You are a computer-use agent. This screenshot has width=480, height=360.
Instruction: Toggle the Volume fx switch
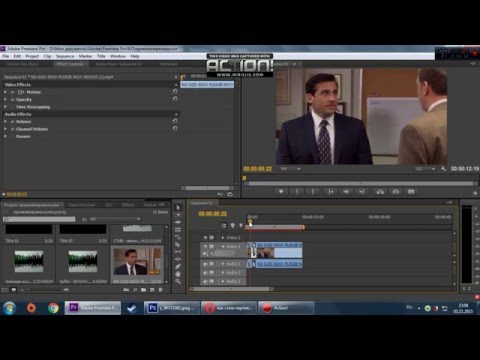pos(13,122)
